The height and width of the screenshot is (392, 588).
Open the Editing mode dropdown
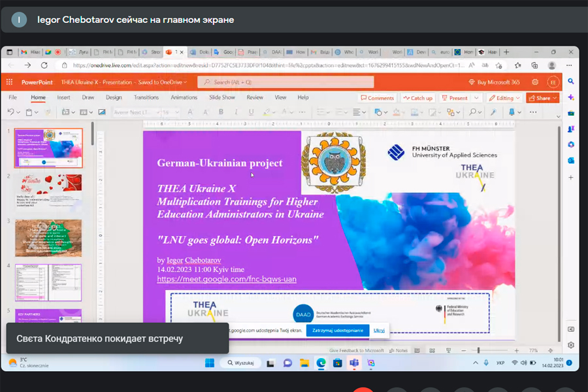coord(504,98)
